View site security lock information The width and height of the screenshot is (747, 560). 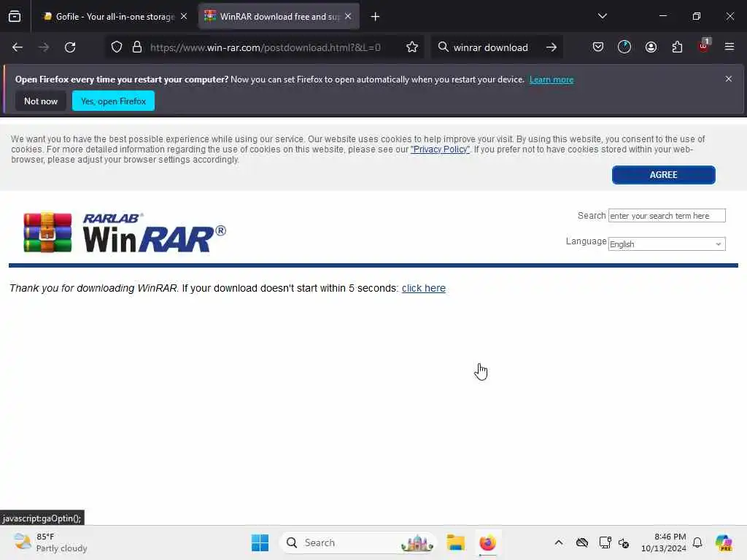click(x=137, y=47)
